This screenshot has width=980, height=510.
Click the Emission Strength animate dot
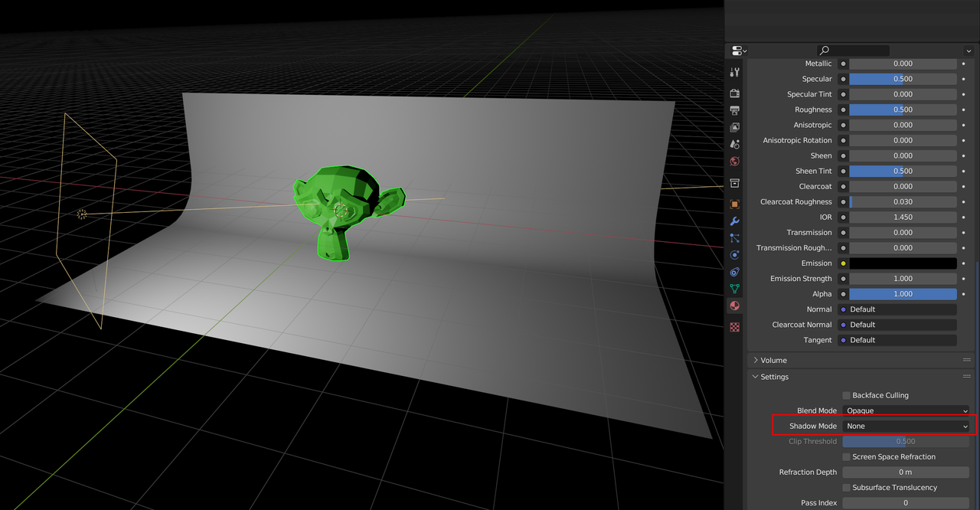point(964,279)
